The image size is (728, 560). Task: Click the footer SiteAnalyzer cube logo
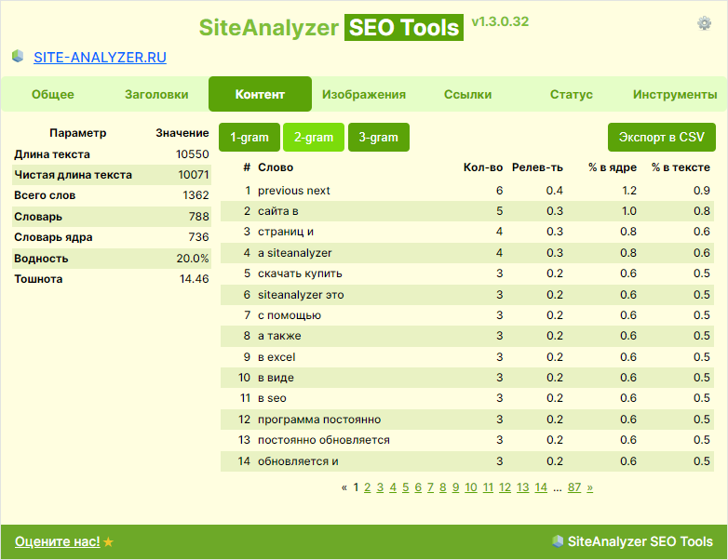coord(557,541)
